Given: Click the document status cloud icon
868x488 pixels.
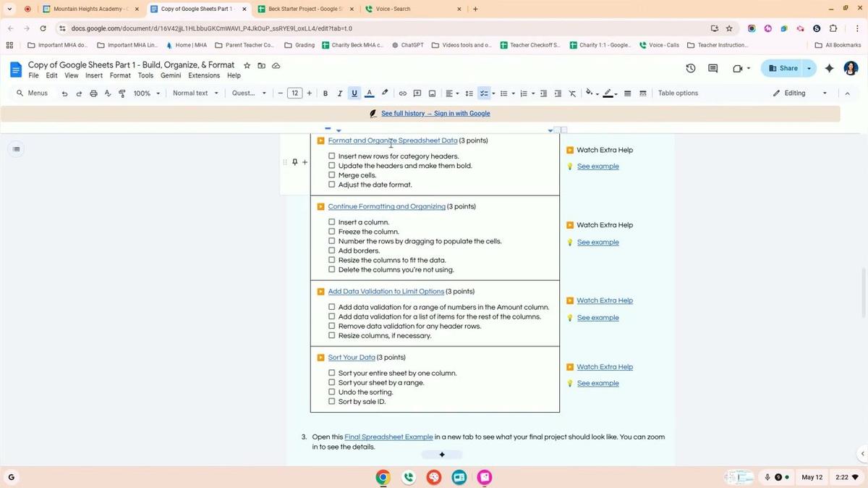Looking at the screenshot, I should point(276,65).
